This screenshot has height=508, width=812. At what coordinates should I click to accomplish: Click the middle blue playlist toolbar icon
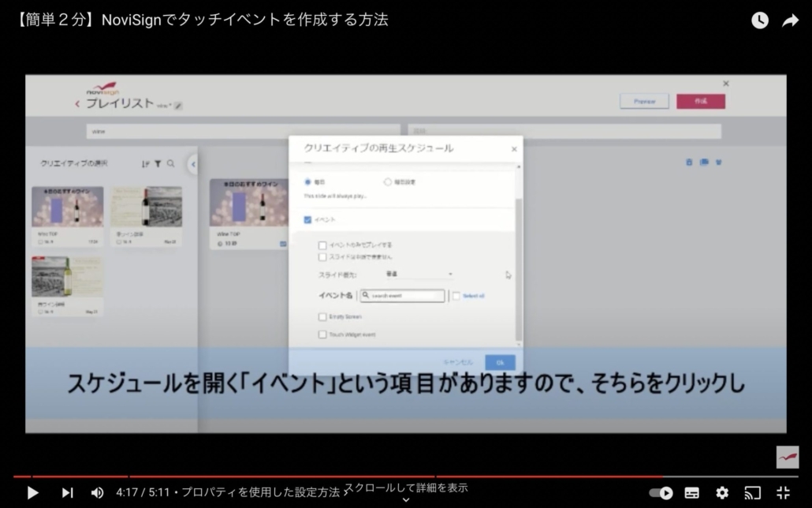point(704,162)
